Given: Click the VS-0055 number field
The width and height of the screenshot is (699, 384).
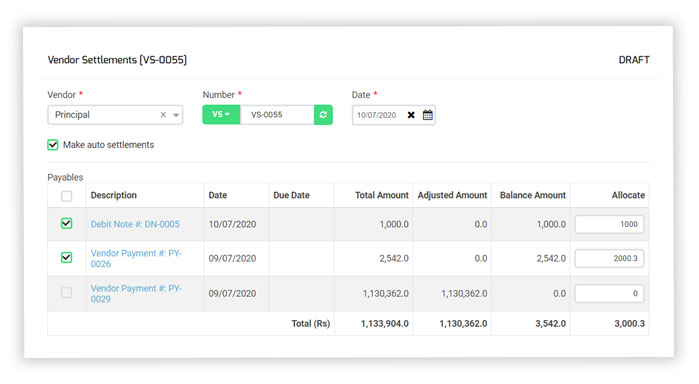Looking at the screenshot, I should pos(277,115).
